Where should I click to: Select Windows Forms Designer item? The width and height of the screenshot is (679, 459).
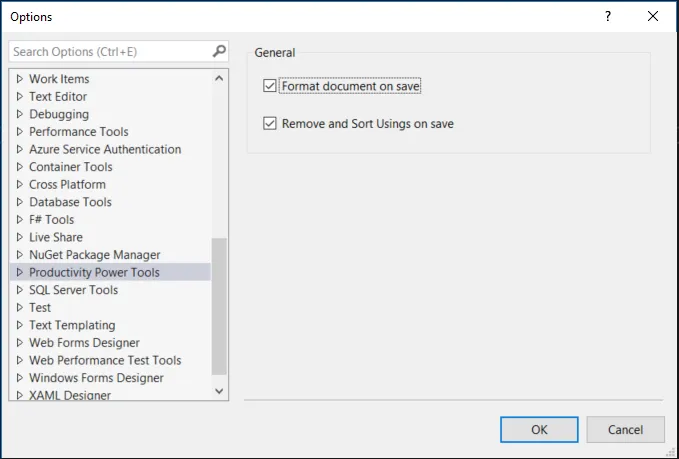(96, 378)
